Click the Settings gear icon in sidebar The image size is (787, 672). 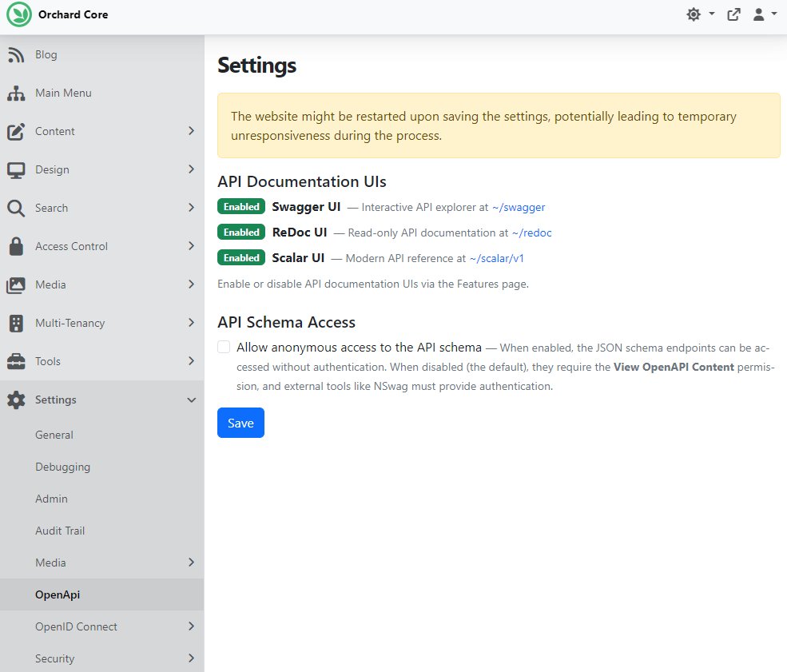coord(16,400)
